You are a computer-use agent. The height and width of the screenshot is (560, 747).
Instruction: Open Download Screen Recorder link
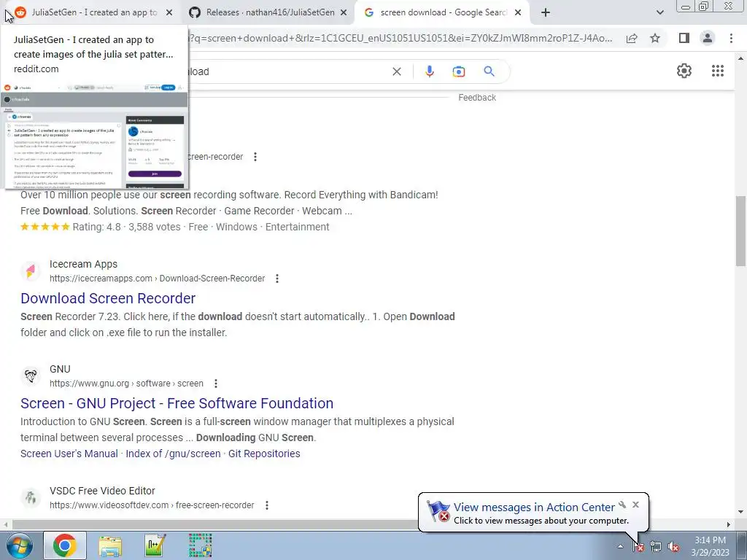(108, 298)
